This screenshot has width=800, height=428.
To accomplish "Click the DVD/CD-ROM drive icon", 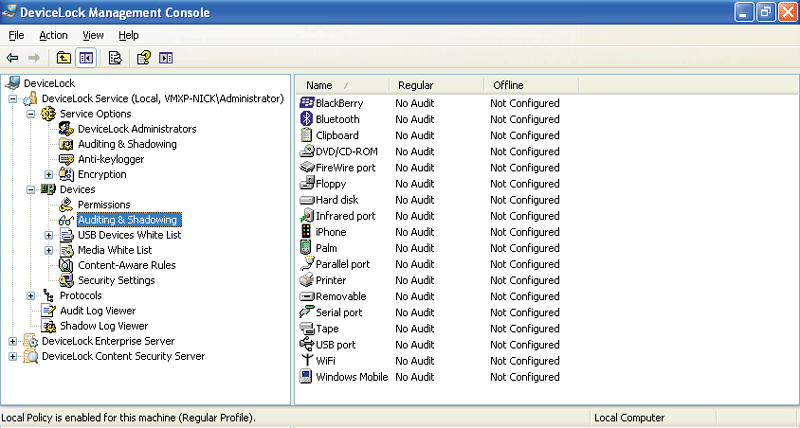I will 306,152.
